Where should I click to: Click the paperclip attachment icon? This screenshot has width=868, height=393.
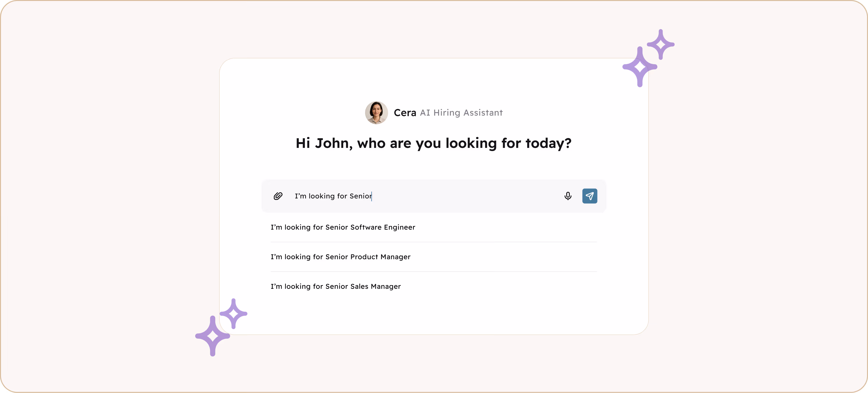[x=278, y=196]
